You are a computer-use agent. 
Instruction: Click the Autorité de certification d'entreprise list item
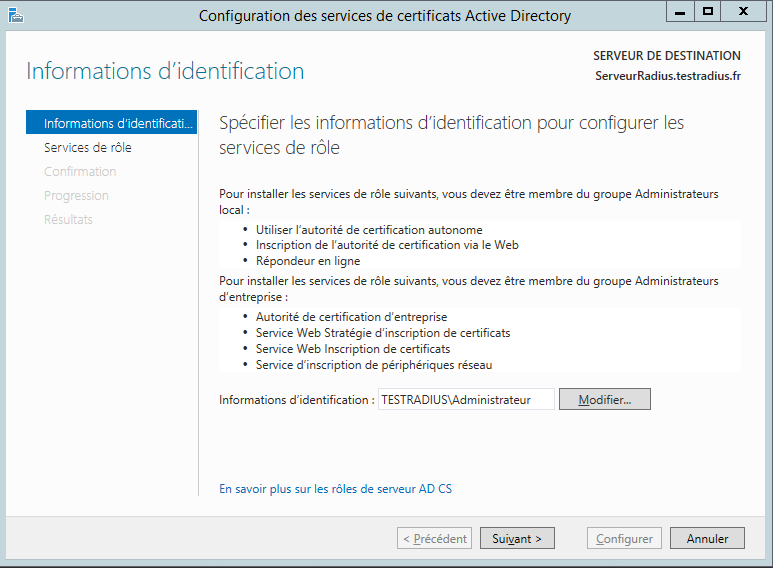tap(351, 317)
